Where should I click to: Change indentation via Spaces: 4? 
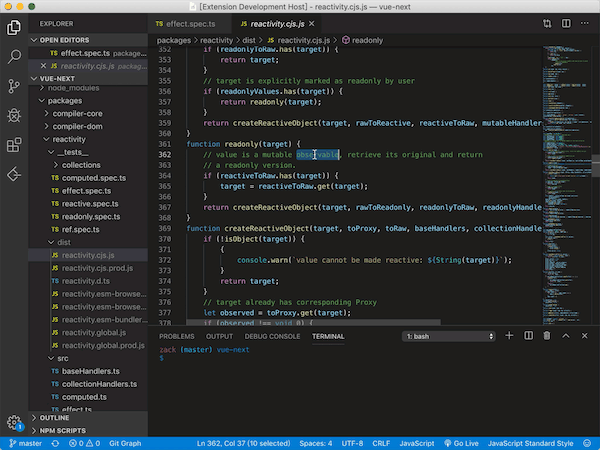pyautogui.click(x=316, y=443)
